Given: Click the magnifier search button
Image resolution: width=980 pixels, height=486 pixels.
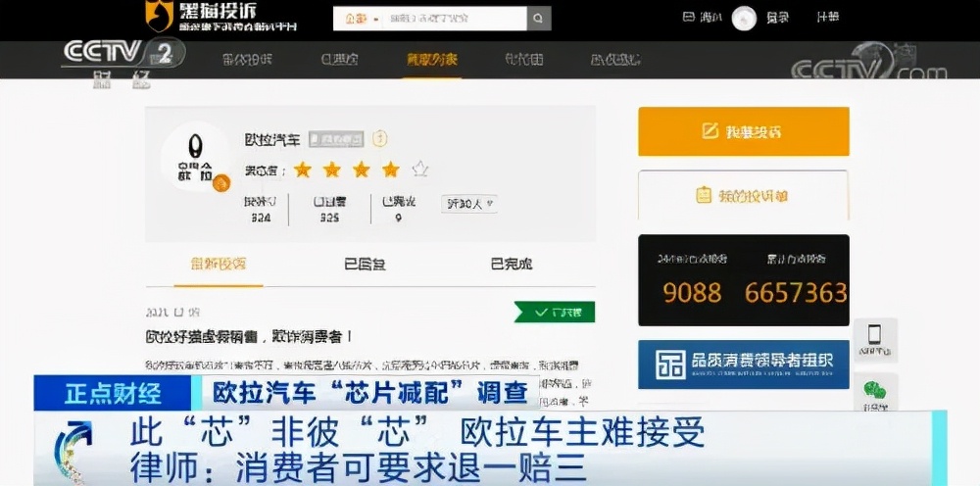Looking at the screenshot, I should click(539, 19).
